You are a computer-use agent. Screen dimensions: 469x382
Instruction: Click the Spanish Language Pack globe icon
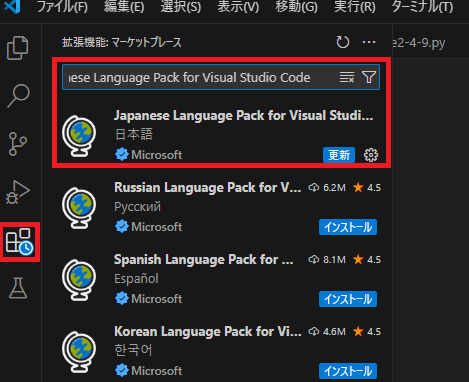(x=79, y=280)
